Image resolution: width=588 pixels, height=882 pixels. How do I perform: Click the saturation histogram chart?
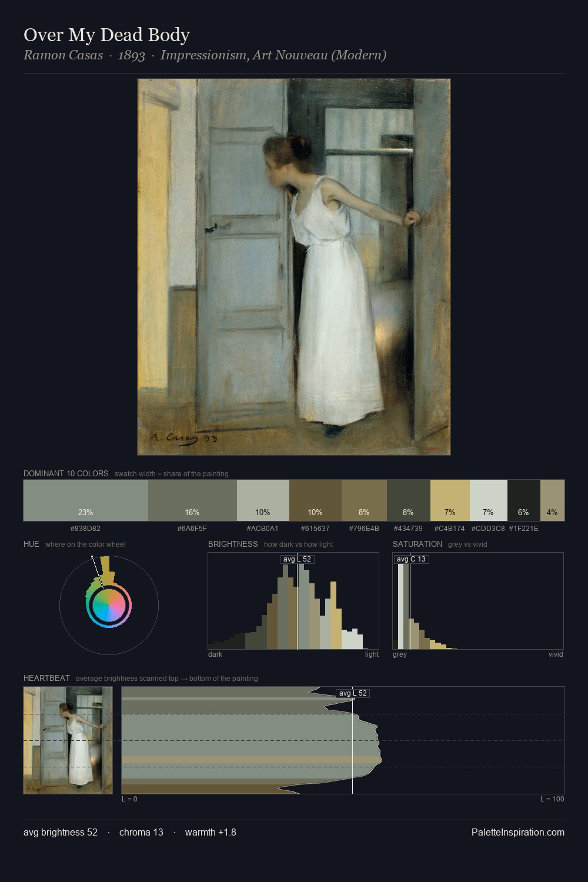478,601
